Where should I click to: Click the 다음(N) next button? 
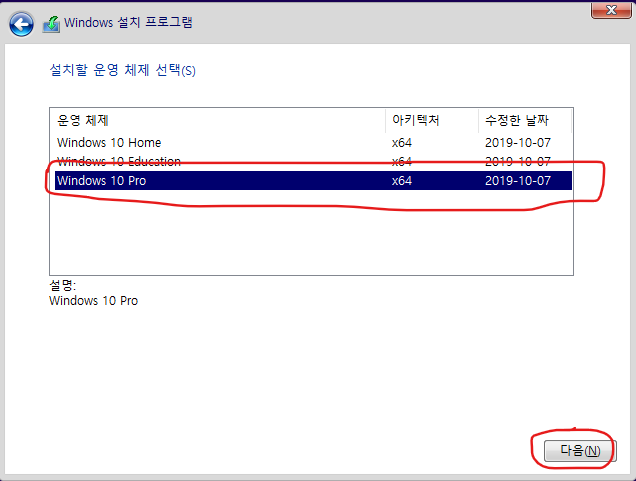(x=580, y=451)
